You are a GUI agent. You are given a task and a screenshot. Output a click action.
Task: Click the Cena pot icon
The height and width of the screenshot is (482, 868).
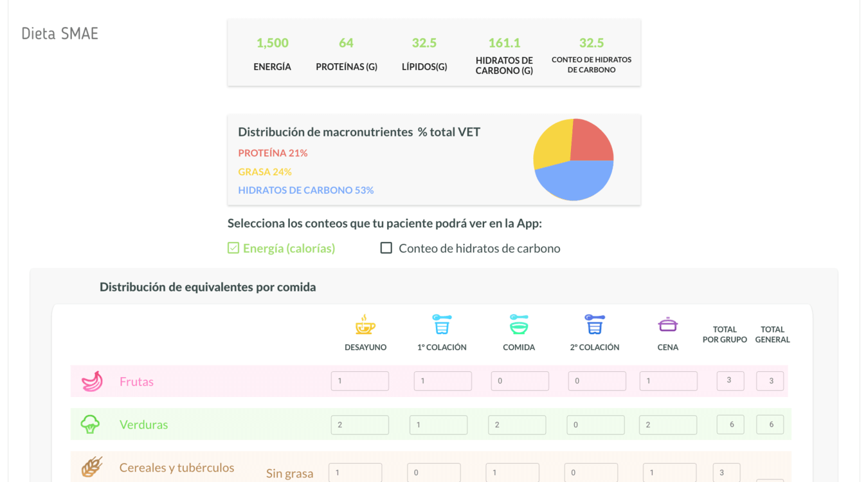(x=668, y=324)
